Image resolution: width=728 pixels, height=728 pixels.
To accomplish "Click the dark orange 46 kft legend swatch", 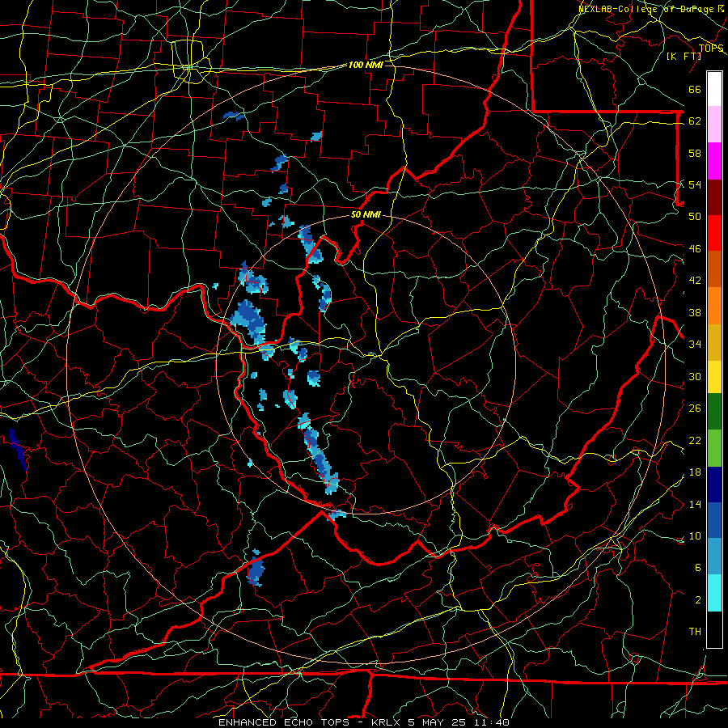I will click(x=714, y=269).
